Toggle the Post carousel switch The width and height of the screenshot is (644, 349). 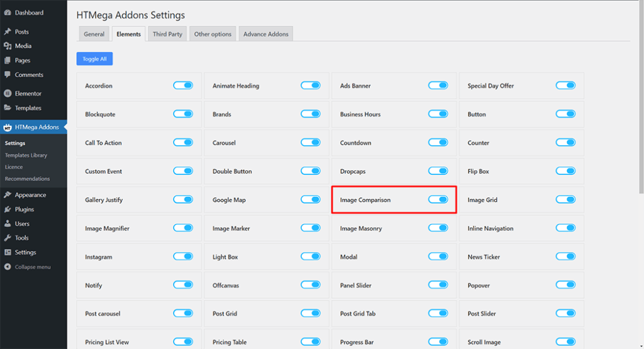183,313
